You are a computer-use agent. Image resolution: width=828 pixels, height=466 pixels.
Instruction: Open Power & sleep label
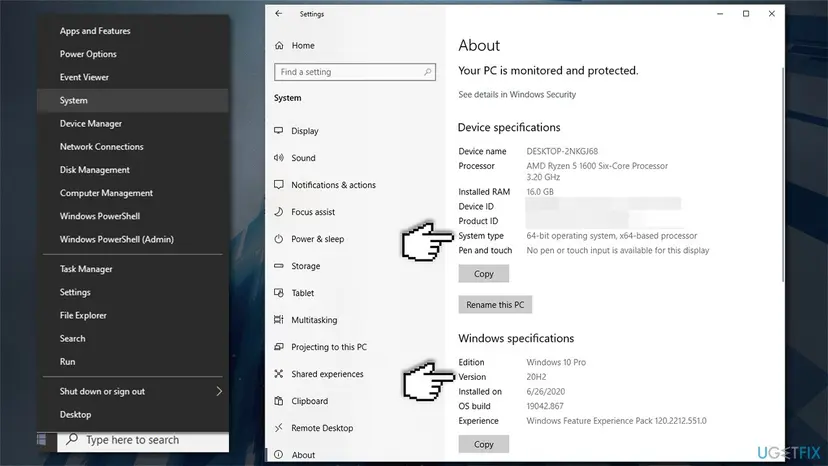click(x=317, y=239)
